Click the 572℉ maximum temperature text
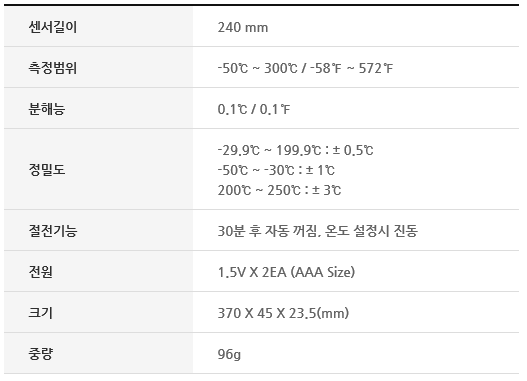 [x=376, y=68]
